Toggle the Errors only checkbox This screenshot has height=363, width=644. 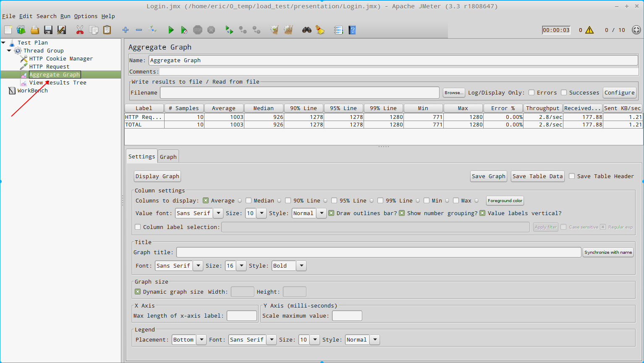tap(531, 92)
